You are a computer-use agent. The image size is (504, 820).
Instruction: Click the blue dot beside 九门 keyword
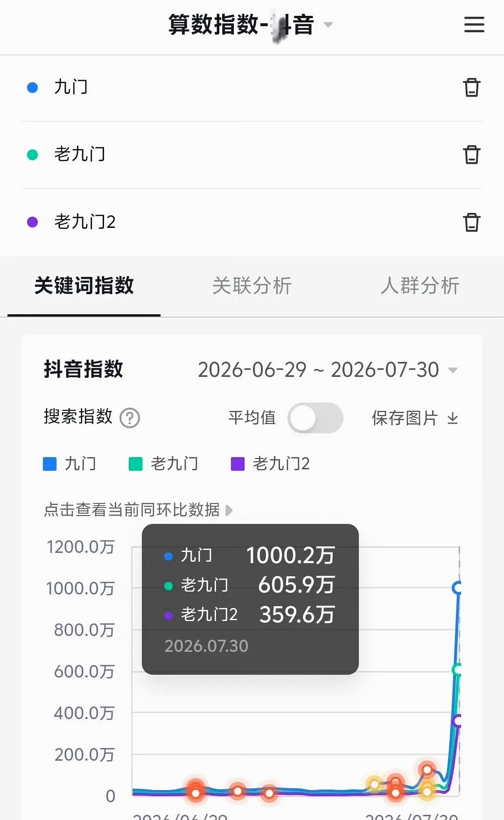32,87
